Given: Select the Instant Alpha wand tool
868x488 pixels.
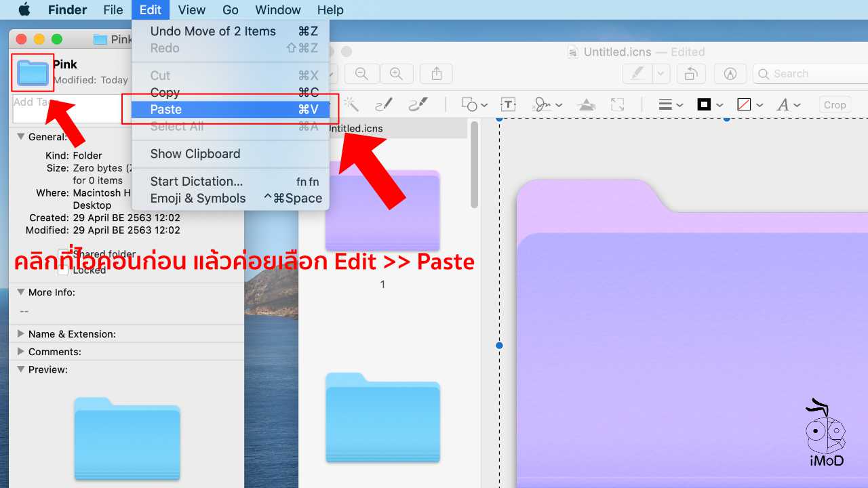Looking at the screenshot, I should click(351, 104).
